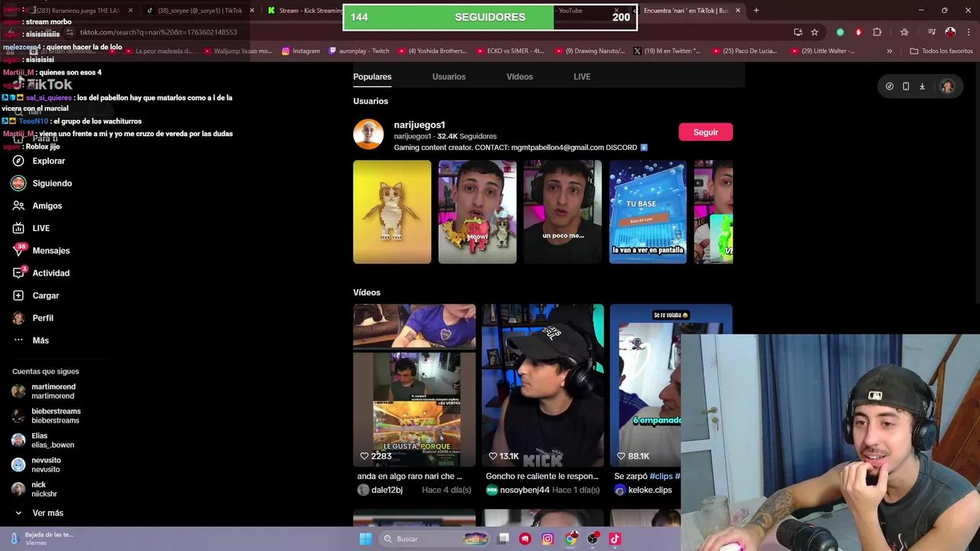The image size is (980, 551).
Task: Open Explorar in the TikTok sidebar
Action: point(39,161)
